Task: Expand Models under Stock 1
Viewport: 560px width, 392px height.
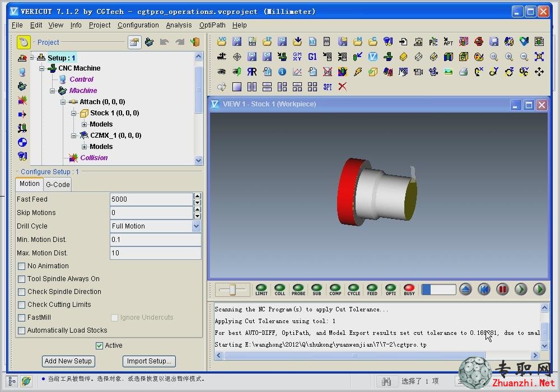Action: [85, 124]
